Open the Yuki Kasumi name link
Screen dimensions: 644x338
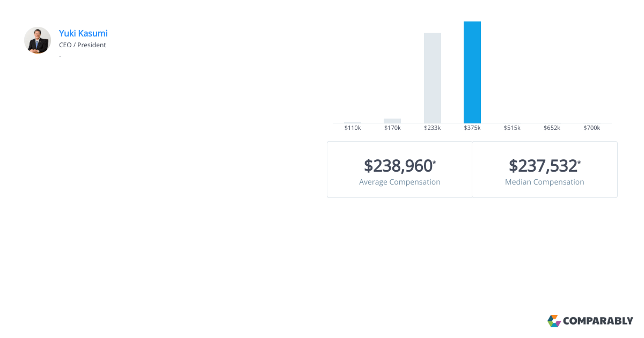point(83,33)
